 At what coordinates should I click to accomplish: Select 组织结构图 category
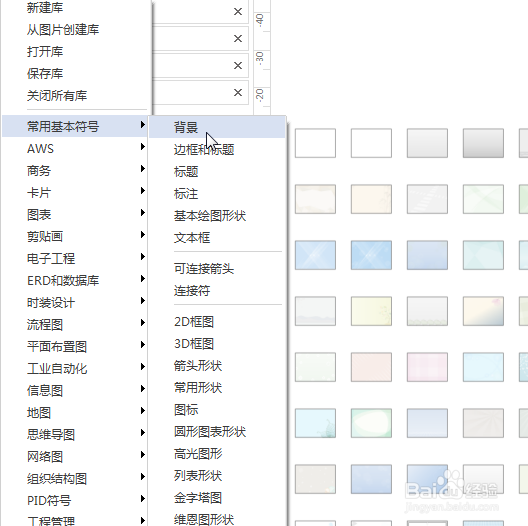click(x=75, y=479)
